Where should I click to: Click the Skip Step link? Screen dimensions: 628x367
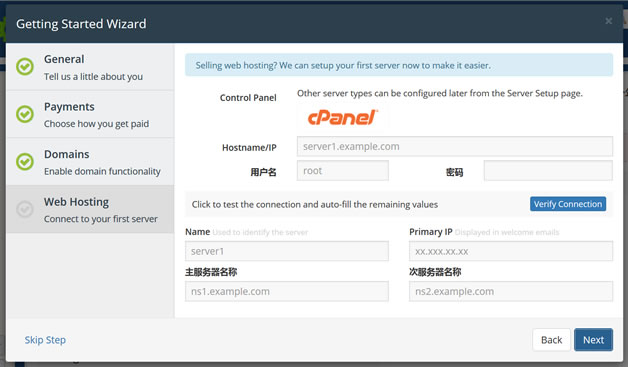[45, 340]
